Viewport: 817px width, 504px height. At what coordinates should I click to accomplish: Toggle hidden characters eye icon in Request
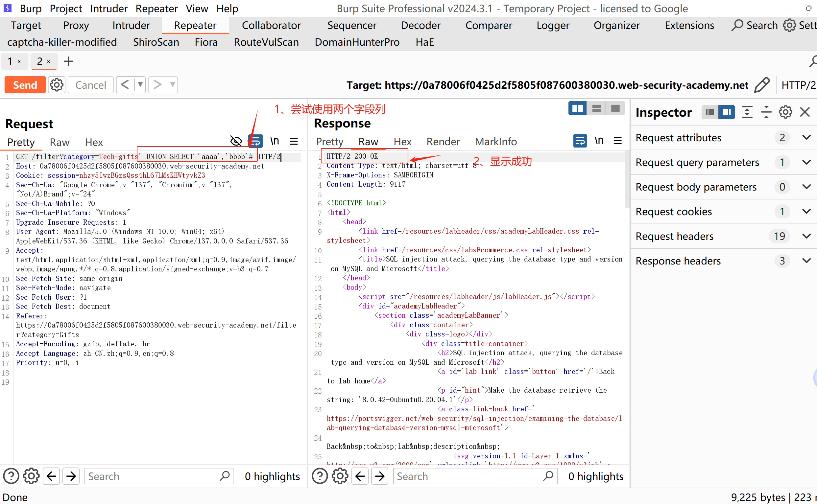point(236,141)
